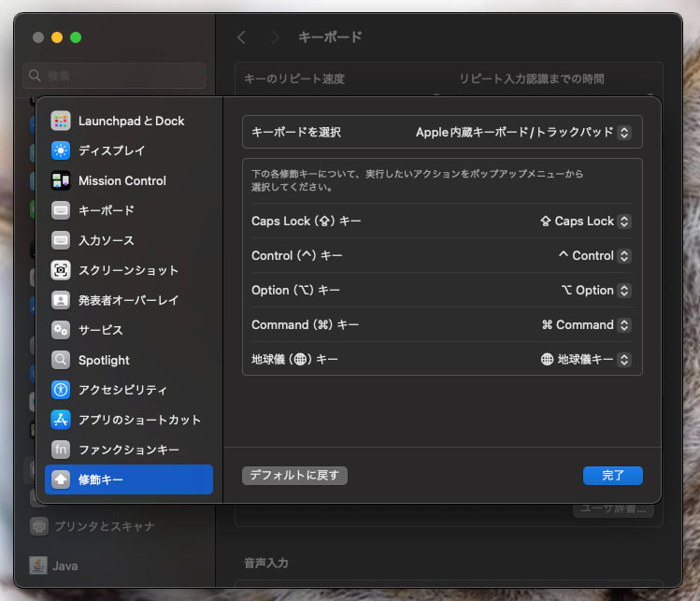Screen dimensions: 700x601
Task: Select ディスプレイ in the shortcut list
Action: [129, 150]
